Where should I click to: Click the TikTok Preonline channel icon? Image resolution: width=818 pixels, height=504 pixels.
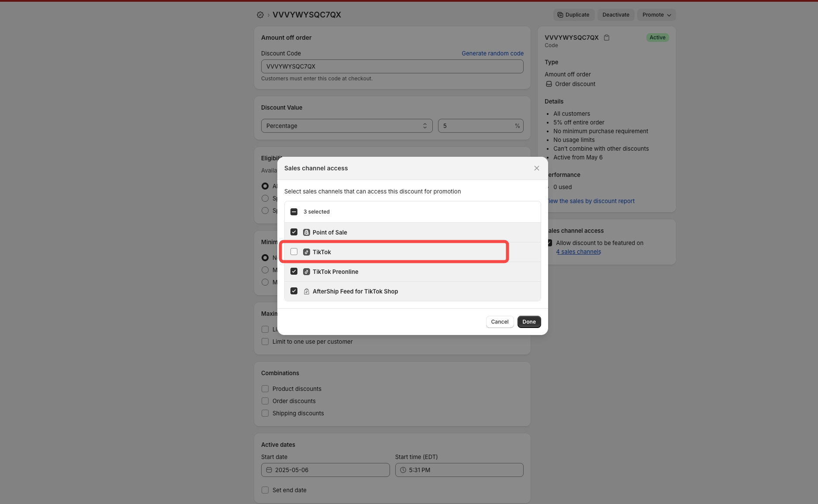307,272
